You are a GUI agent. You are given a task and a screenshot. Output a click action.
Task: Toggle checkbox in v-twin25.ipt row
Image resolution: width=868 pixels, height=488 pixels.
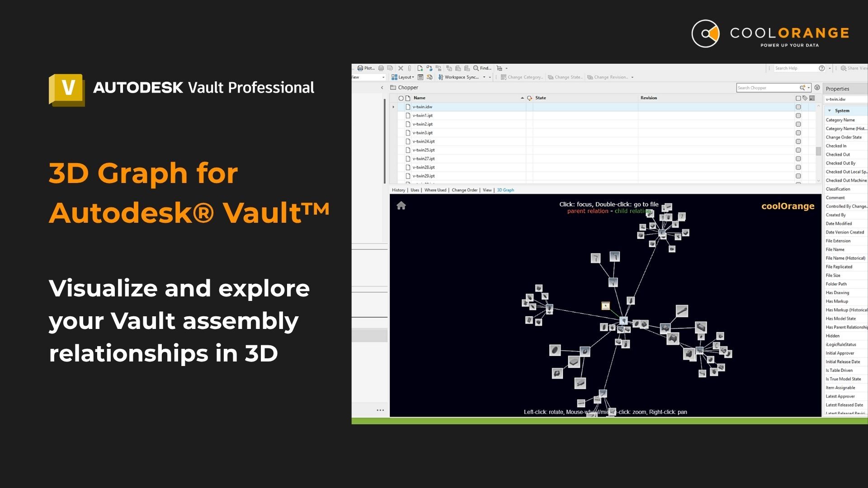[798, 150]
